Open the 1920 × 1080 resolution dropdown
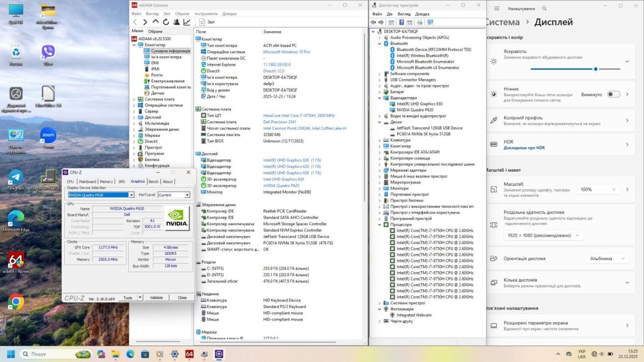Image resolution: width=644 pixels, height=362 pixels. (543, 235)
